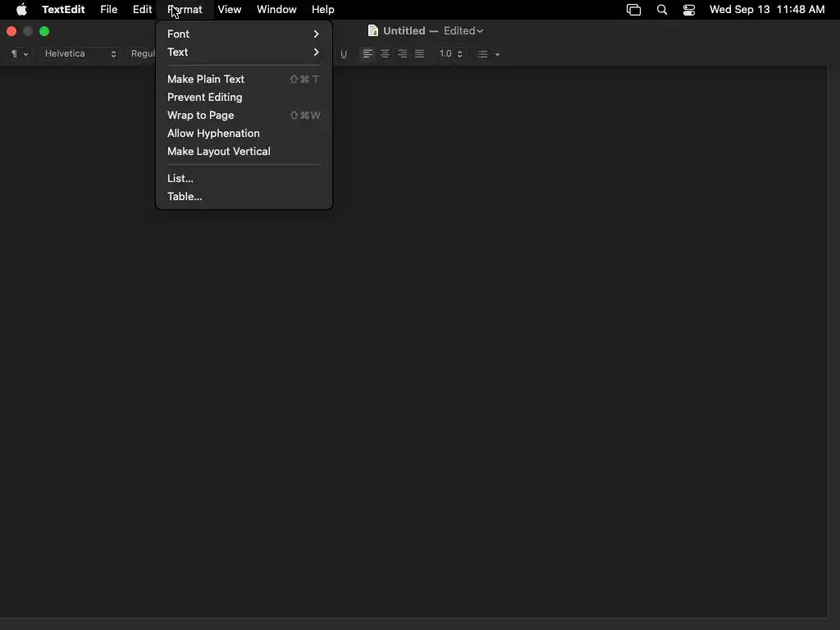Align text right

[402, 53]
